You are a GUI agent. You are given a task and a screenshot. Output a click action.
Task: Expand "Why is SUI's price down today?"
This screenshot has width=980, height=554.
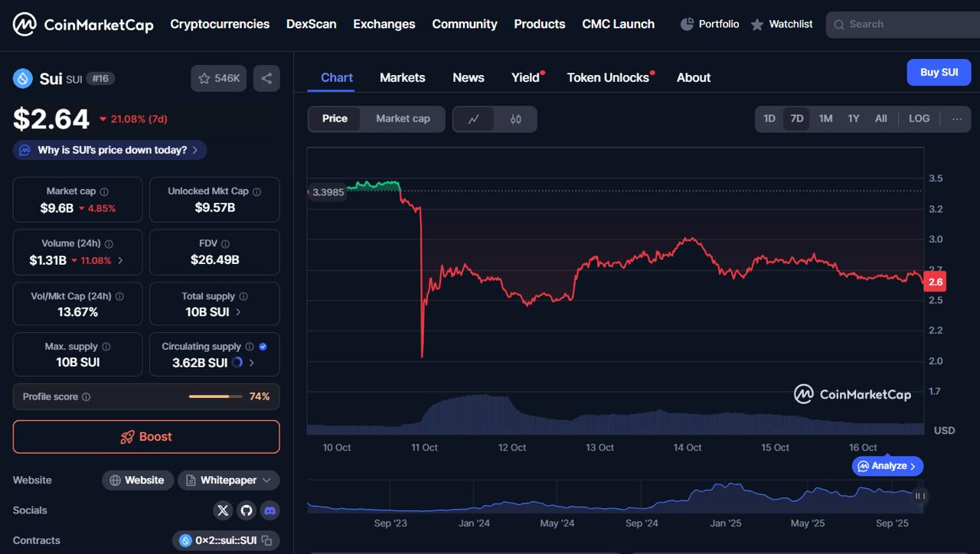[x=109, y=150]
